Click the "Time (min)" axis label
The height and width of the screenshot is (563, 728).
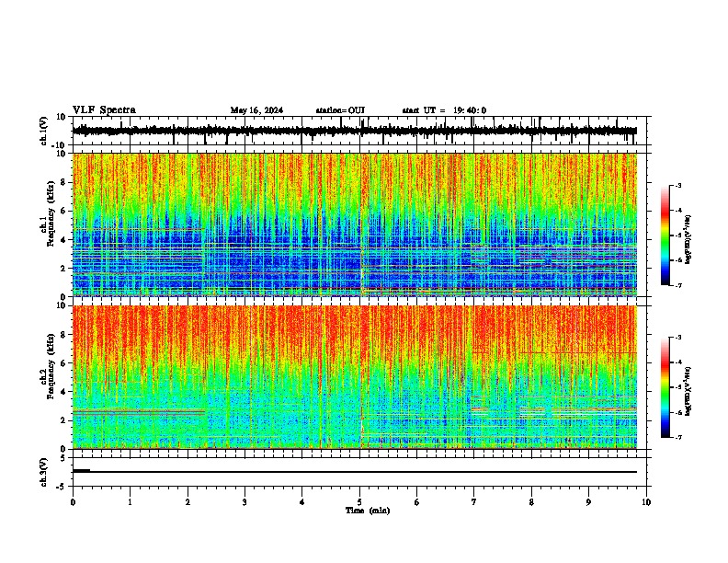pos(368,511)
